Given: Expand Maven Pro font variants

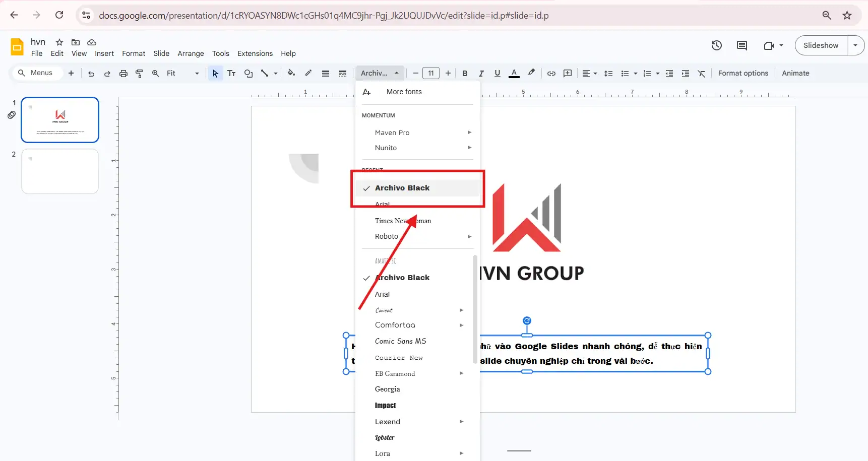Looking at the screenshot, I should [x=469, y=133].
